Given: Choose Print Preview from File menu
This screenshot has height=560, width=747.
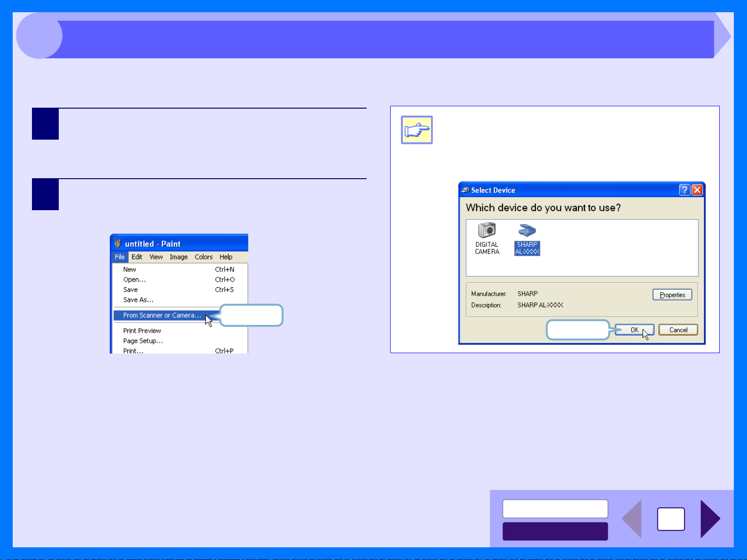Looking at the screenshot, I should pos(142,331).
